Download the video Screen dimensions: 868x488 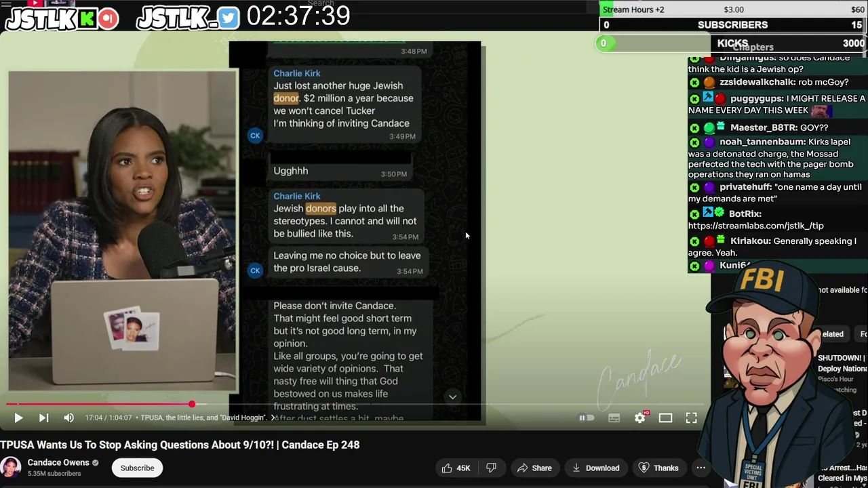tap(595, 468)
